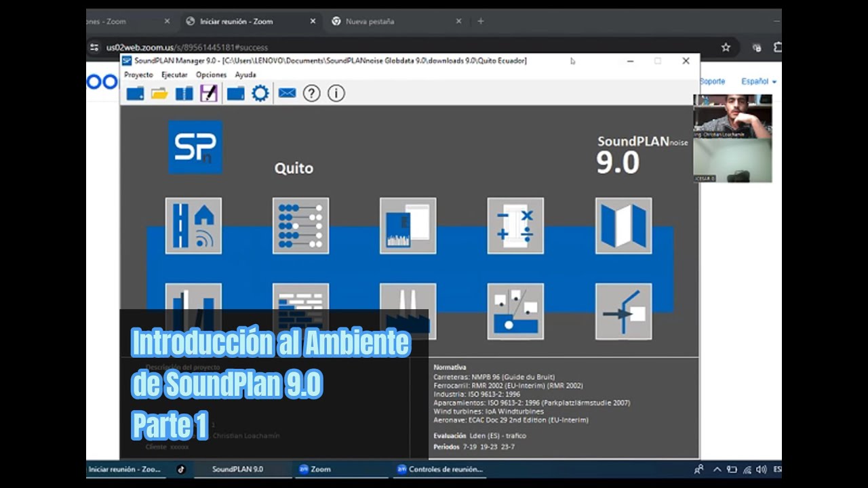868x488 pixels.
Task: Close the Nueva pestaña browser tab
Action: 458,21
